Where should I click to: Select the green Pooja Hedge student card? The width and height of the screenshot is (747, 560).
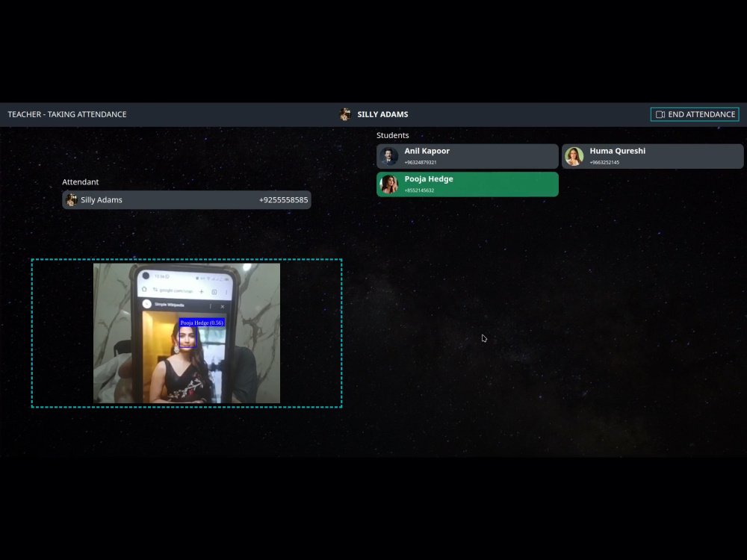(468, 184)
